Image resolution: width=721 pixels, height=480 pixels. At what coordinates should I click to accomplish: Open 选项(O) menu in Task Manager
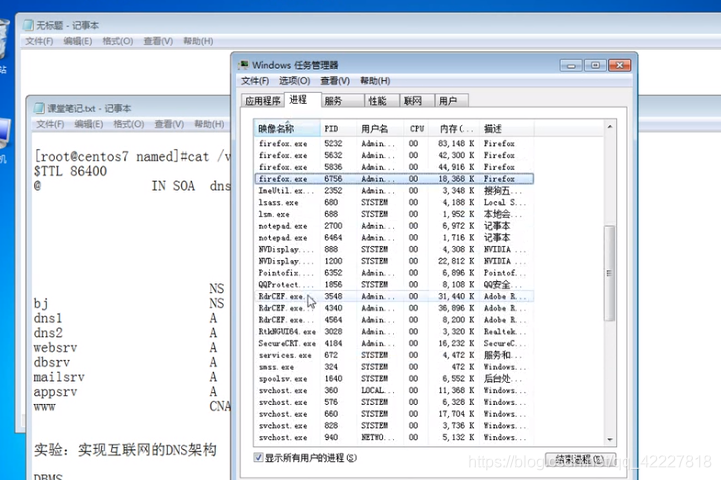(x=294, y=81)
